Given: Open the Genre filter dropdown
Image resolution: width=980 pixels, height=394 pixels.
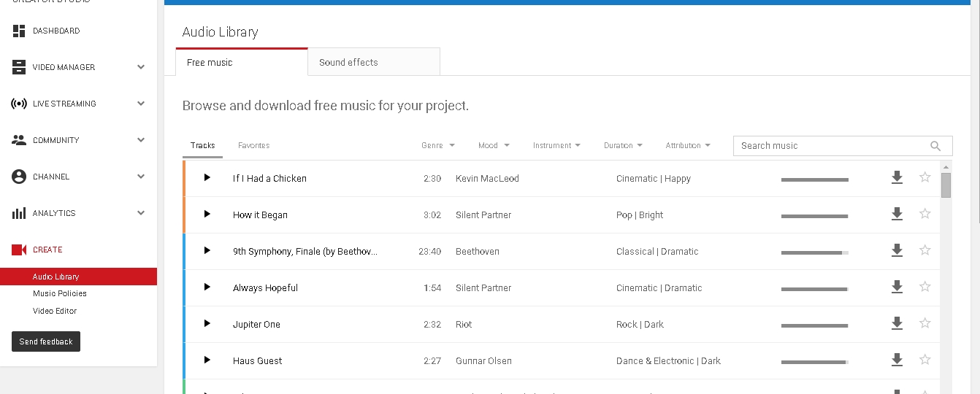Looking at the screenshot, I should point(438,145).
